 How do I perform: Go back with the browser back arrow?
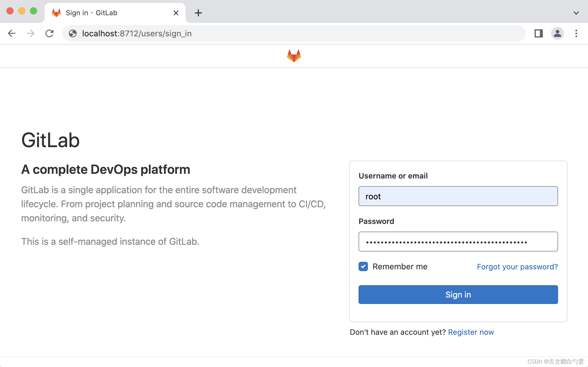pyautogui.click(x=12, y=33)
